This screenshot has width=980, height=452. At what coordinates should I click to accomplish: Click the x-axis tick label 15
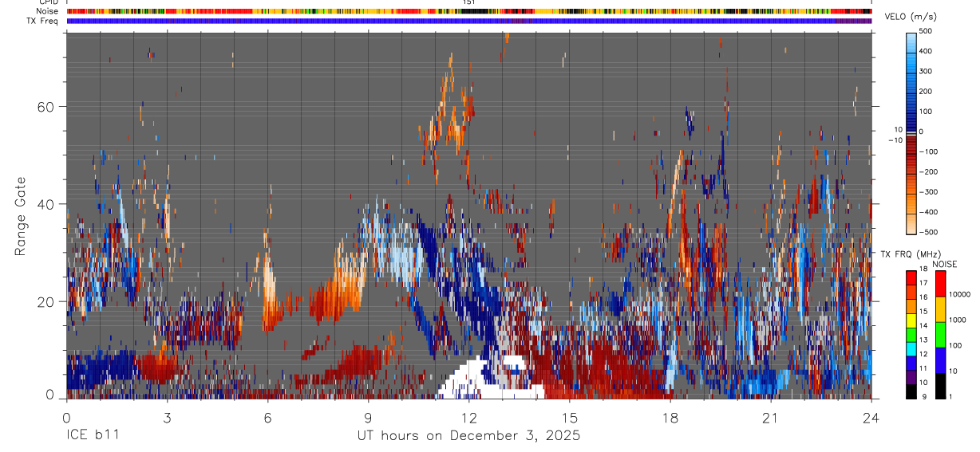(570, 418)
